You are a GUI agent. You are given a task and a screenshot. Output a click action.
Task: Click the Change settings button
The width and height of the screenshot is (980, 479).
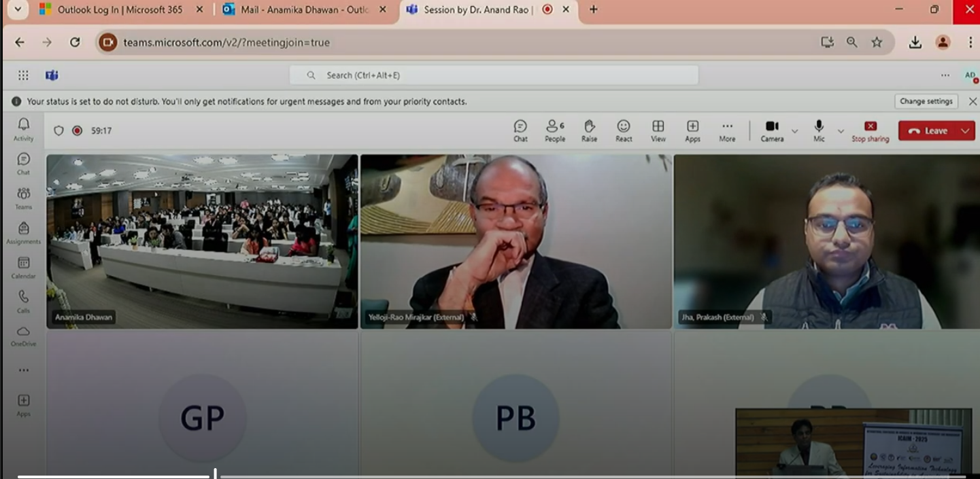click(926, 101)
